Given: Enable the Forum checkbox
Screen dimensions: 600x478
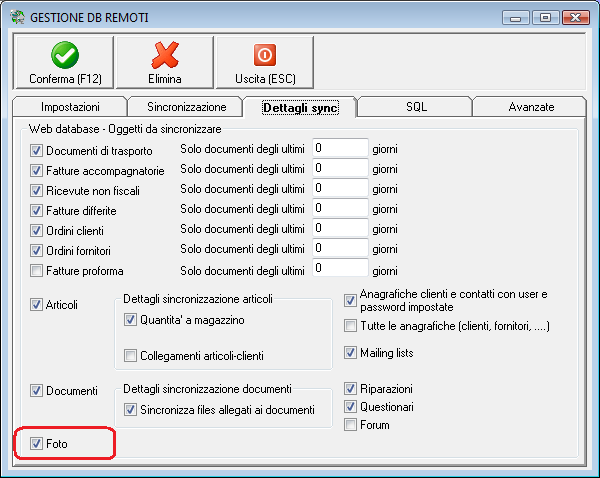Looking at the screenshot, I should click(x=350, y=424).
